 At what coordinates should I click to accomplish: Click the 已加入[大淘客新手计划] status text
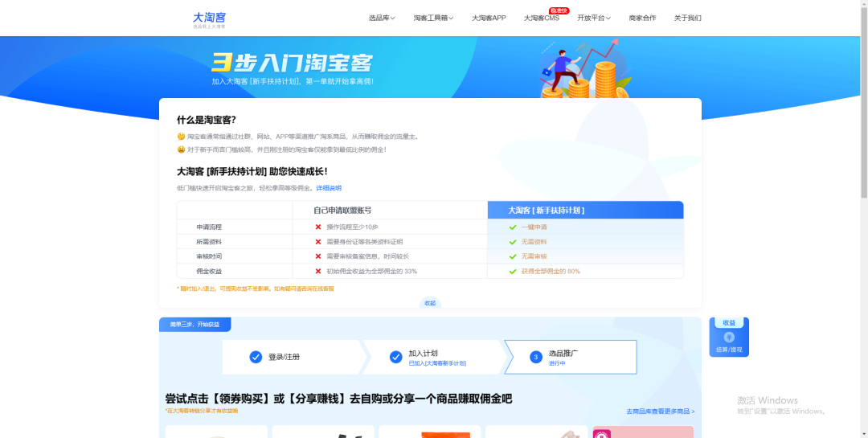pyautogui.click(x=437, y=363)
